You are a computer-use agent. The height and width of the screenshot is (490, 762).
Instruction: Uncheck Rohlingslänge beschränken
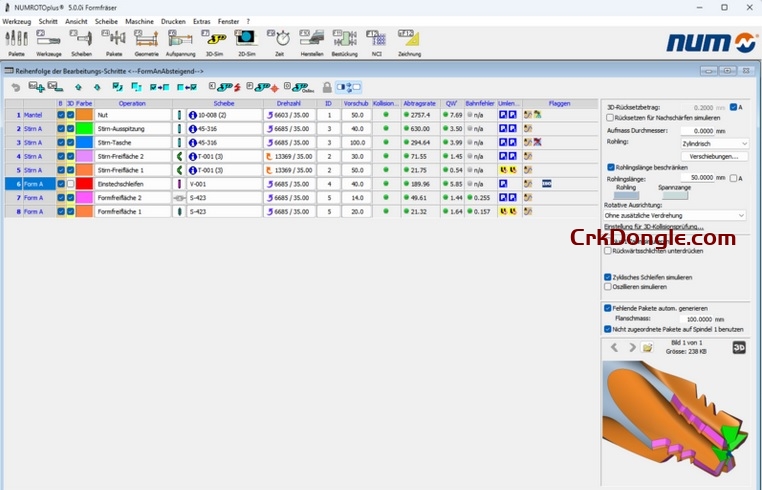click(x=611, y=167)
